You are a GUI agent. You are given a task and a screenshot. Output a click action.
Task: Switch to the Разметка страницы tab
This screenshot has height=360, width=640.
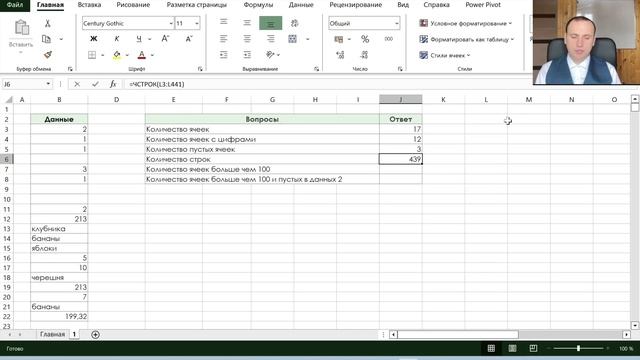coord(196,5)
